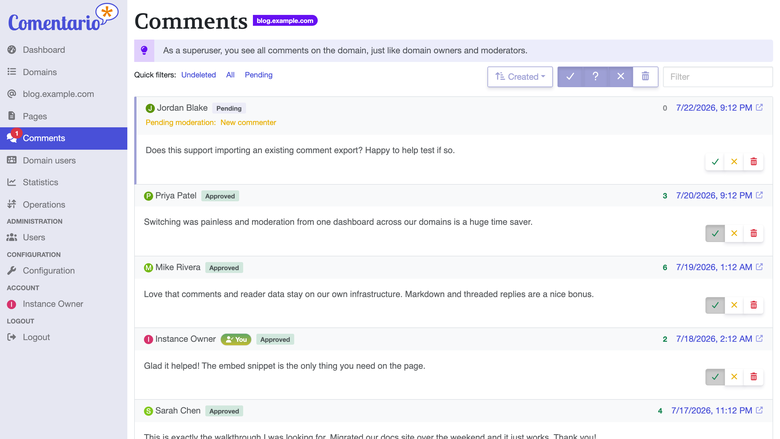
Task: Open external link icon on Jordan Blake's comment
Action: tap(759, 107)
